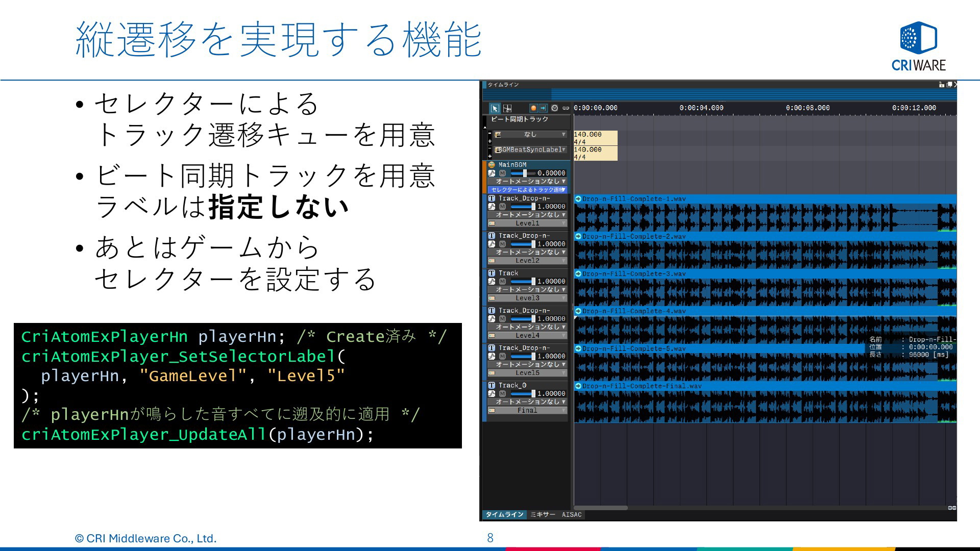Click the blue arrow-to-line snap button

[x=543, y=108]
